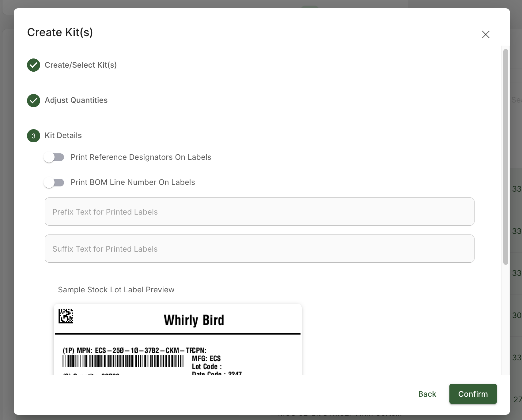The width and height of the screenshot is (522, 420).
Task: Focus the Prefix Text for Printed Labels field
Action: click(x=259, y=212)
